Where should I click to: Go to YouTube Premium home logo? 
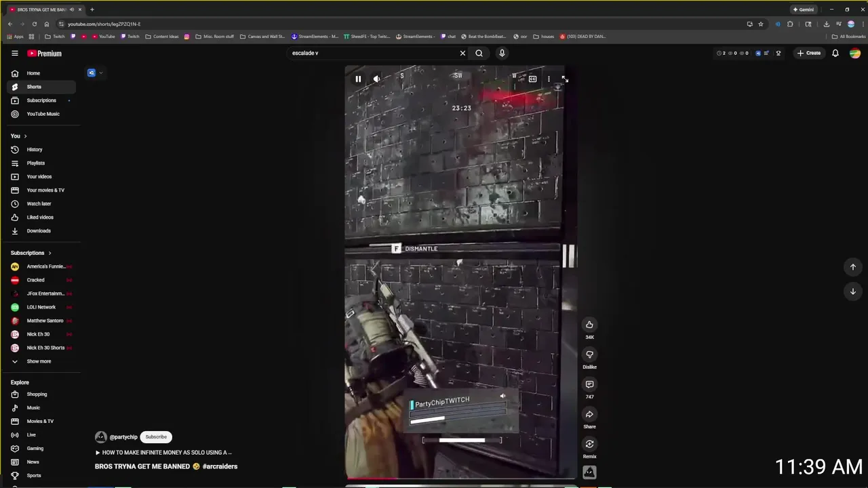click(x=44, y=53)
